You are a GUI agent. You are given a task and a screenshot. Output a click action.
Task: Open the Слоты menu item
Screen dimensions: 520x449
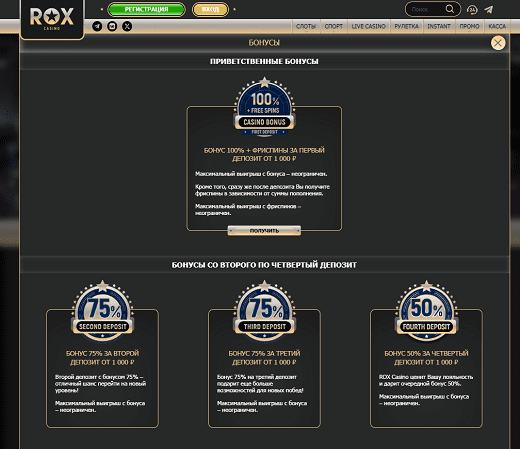[x=306, y=26]
